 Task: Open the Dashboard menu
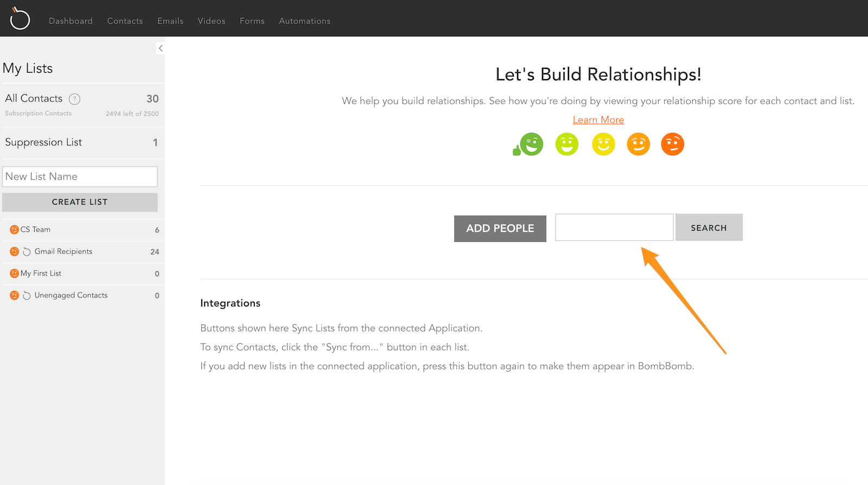71,21
